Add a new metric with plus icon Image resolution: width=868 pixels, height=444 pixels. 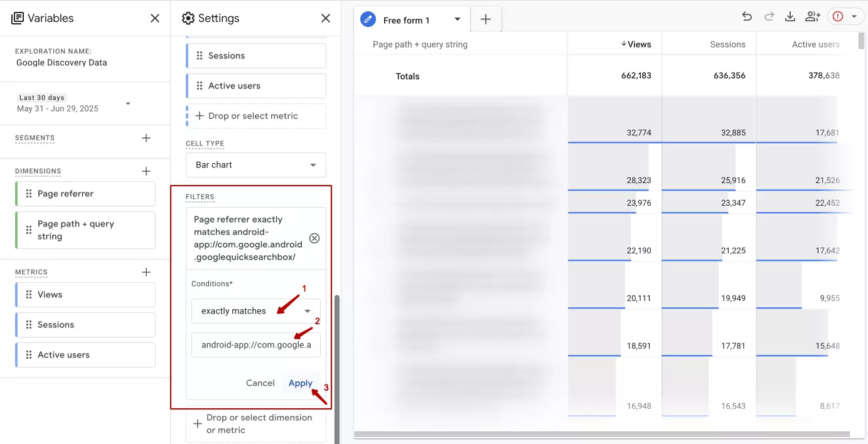146,272
